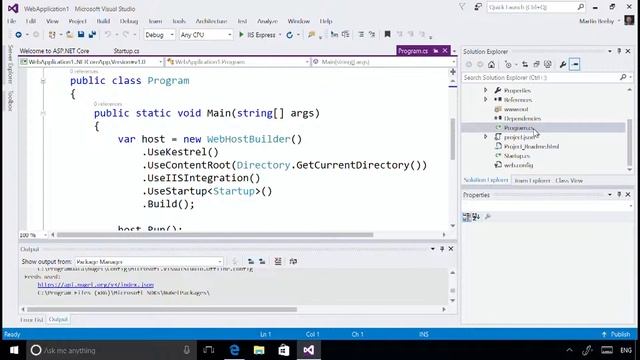This screenshot has width=640, height=360.
Task: Switch to the Startup.cs tab
Action: (x=126, y=51)
